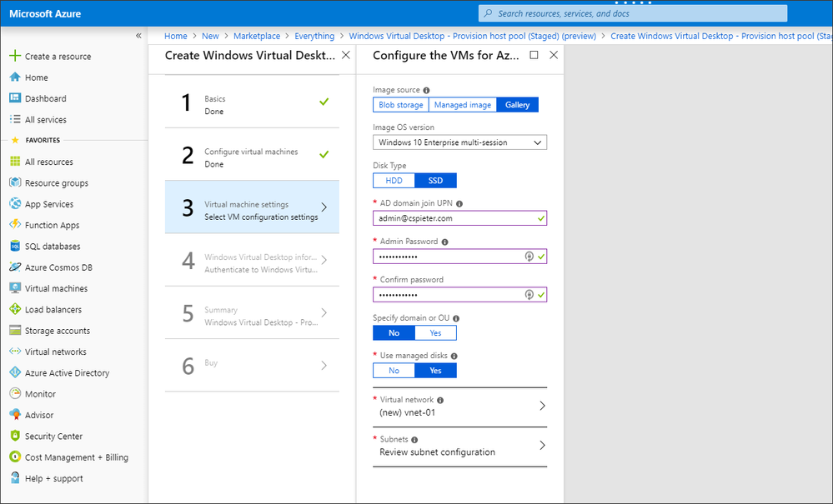Click the Image source info icon

[x=426, y=90]
